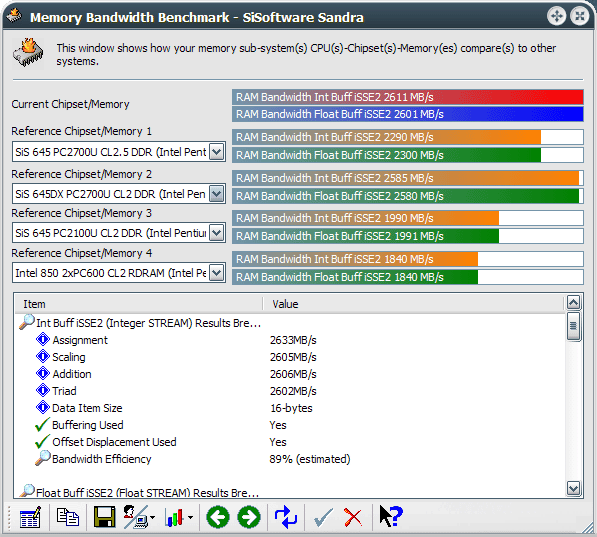The image size is (597, 537).
Task: Click the info icon beside Triad
Action: point(43,390)
